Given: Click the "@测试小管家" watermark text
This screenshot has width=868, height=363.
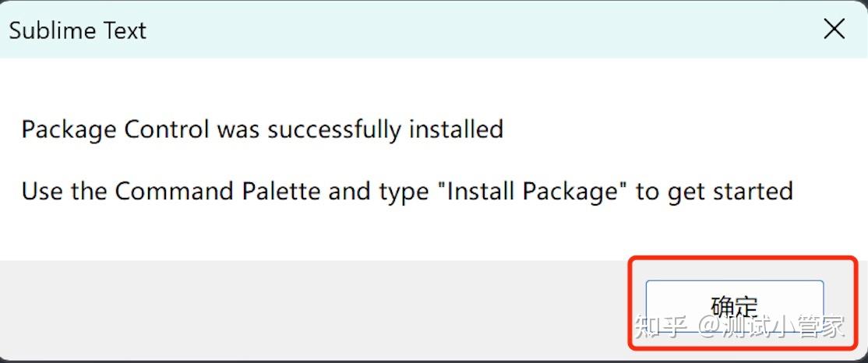Looking at the screenshot, I should point(771,326).
